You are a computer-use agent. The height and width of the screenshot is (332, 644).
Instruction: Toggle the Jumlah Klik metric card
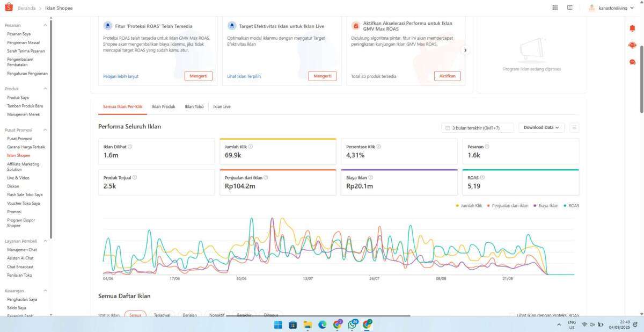278,151
